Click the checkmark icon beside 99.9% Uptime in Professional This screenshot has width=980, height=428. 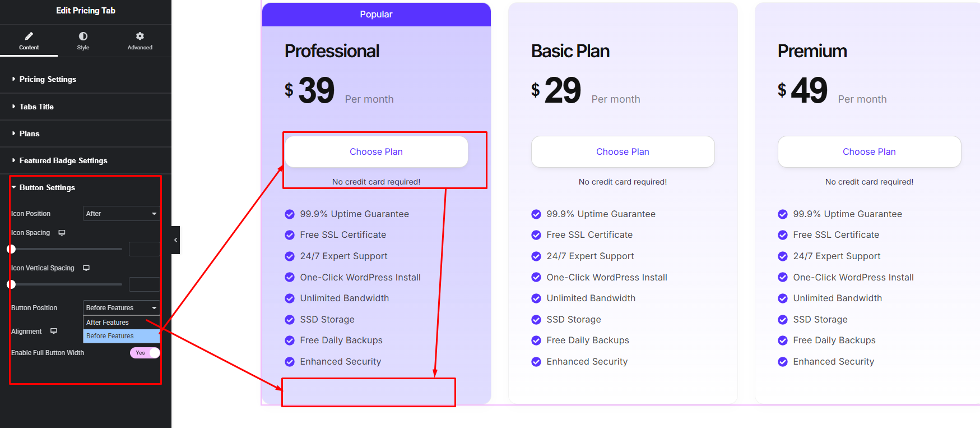coord(290,214)
